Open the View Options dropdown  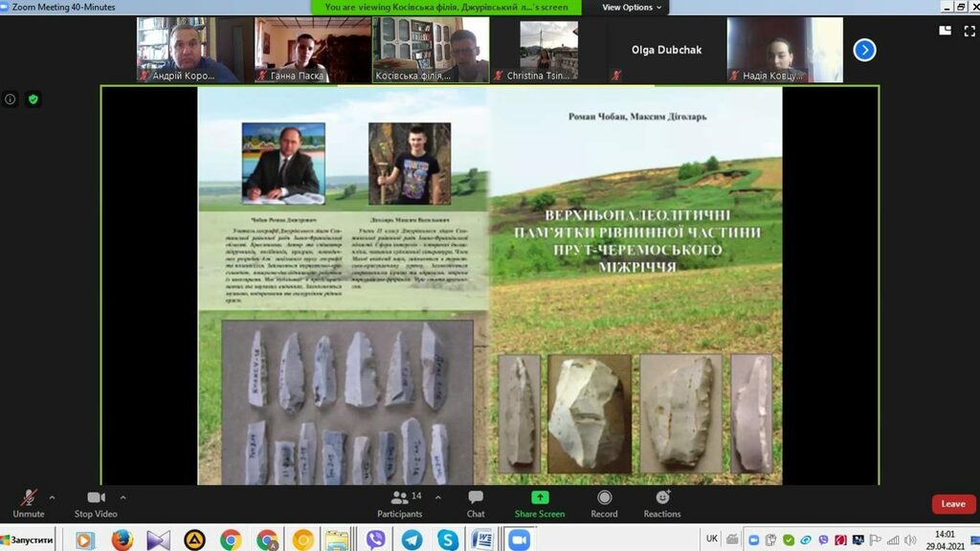[x=632, y=8]
